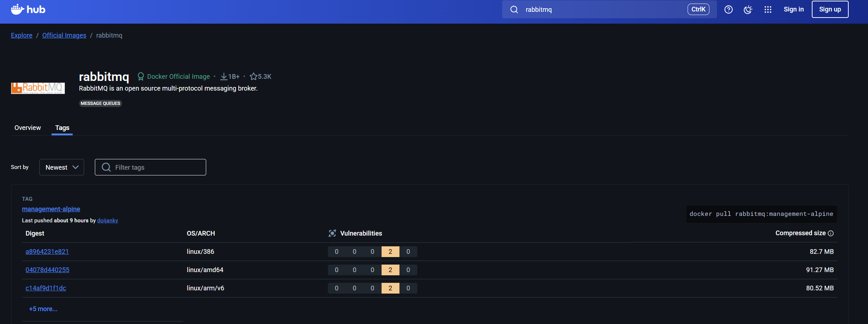Click the Filter tags input field
This screenshot has width=868, height=324.
click(x=150, y=167)
